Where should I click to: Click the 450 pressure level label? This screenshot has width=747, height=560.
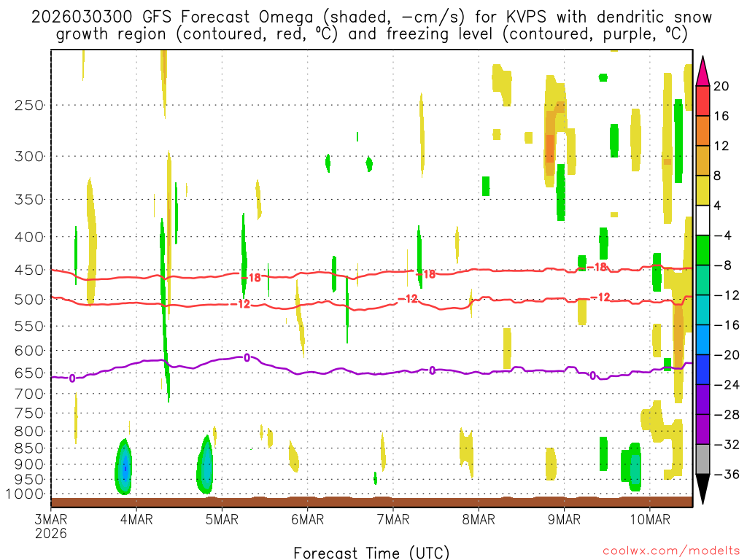click(29, 270)
